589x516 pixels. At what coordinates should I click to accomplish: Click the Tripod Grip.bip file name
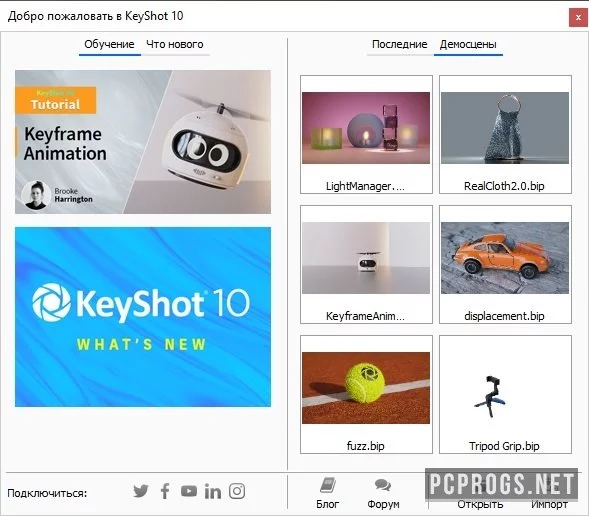504,446
